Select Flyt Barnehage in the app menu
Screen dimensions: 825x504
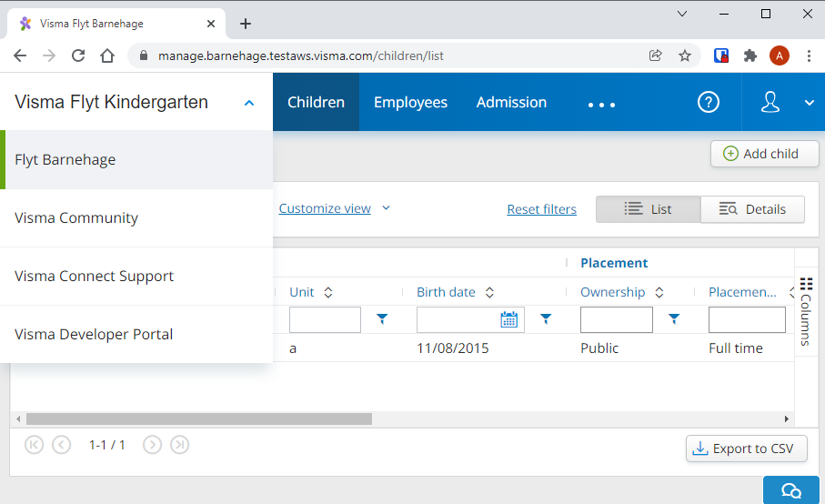[136, 159]
